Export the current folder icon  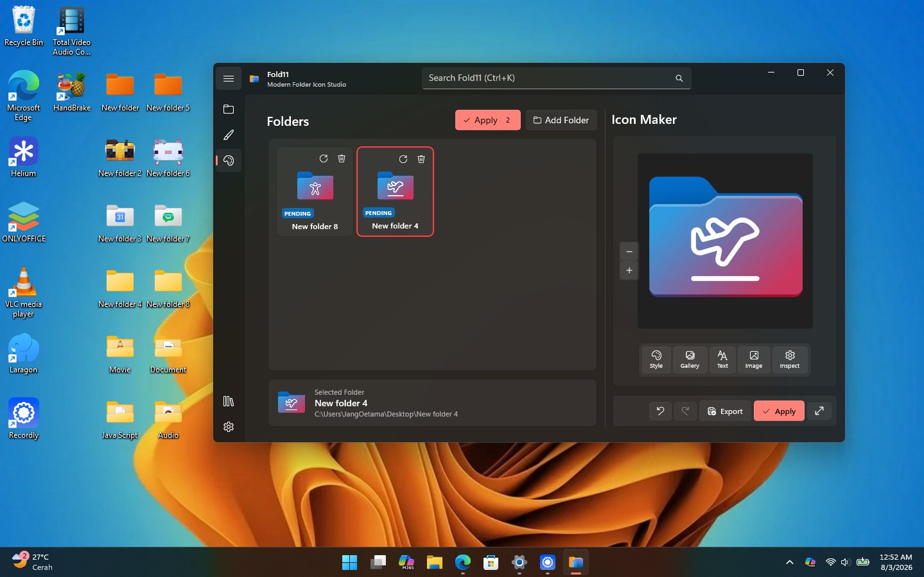(725, 411)
